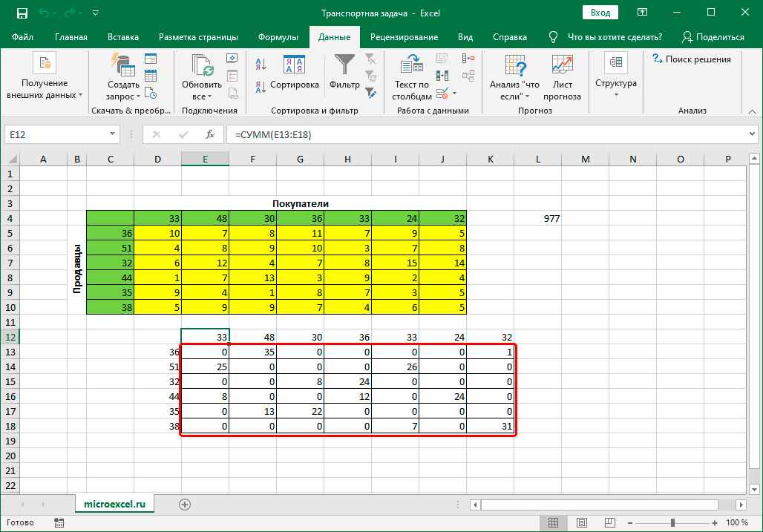Click the Remove Duplicates icon
763x532 pixels.
point(442,76)
